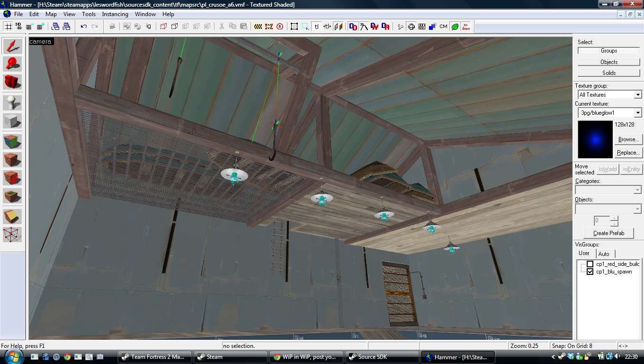Toggle select-by-handles icon
This screenshot has width=644, height=364.
295,27
